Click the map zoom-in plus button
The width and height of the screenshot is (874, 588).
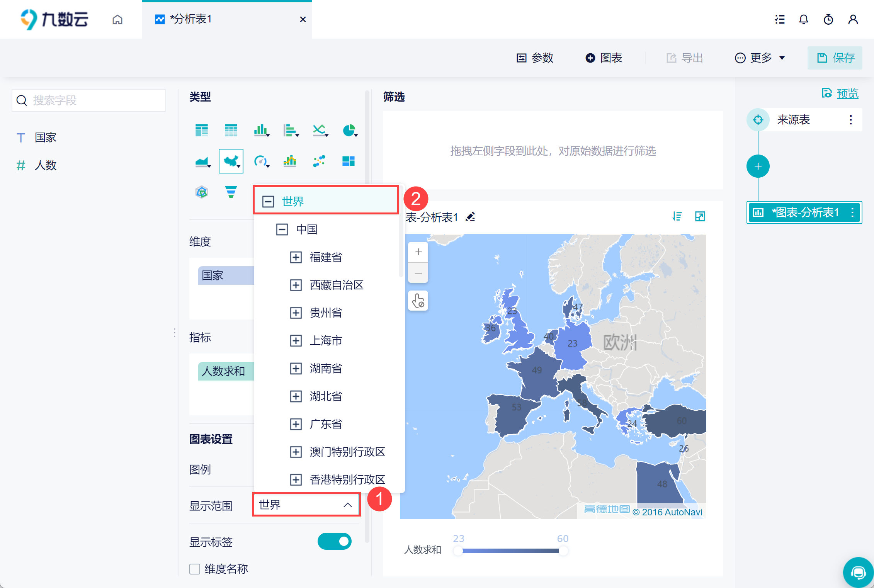pyautogui.click(x=418, y=252)
